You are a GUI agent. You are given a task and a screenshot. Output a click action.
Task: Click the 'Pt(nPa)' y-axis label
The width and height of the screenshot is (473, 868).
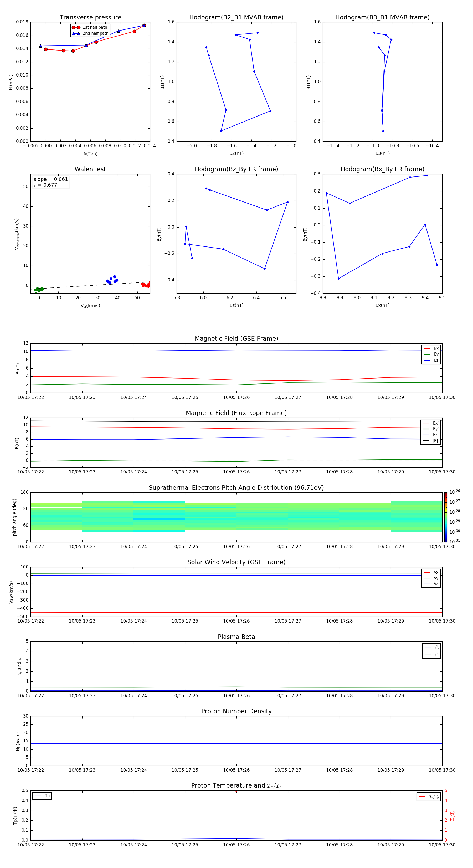11,82
